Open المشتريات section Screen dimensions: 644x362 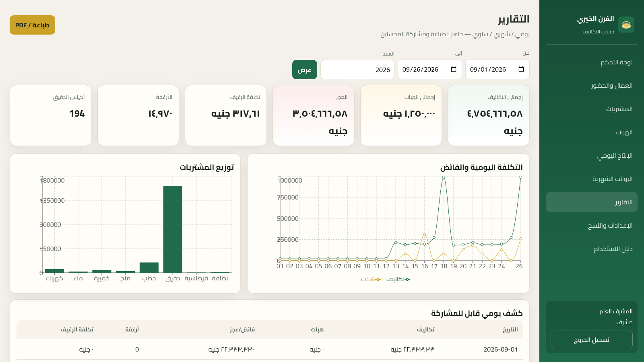tap(592, 109)
